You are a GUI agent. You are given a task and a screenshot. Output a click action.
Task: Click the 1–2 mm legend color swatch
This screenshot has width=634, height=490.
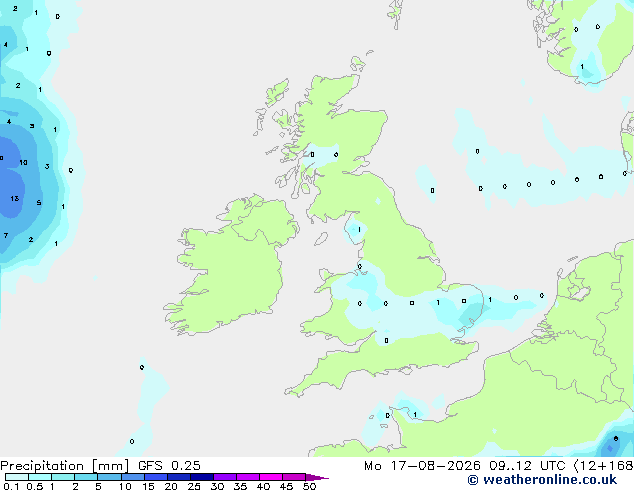63,477
